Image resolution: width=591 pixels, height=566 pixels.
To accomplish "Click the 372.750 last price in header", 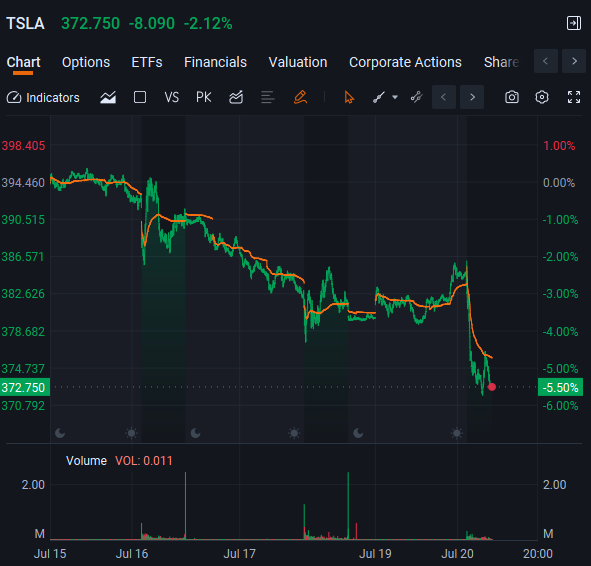I will [x=90, y=24].
